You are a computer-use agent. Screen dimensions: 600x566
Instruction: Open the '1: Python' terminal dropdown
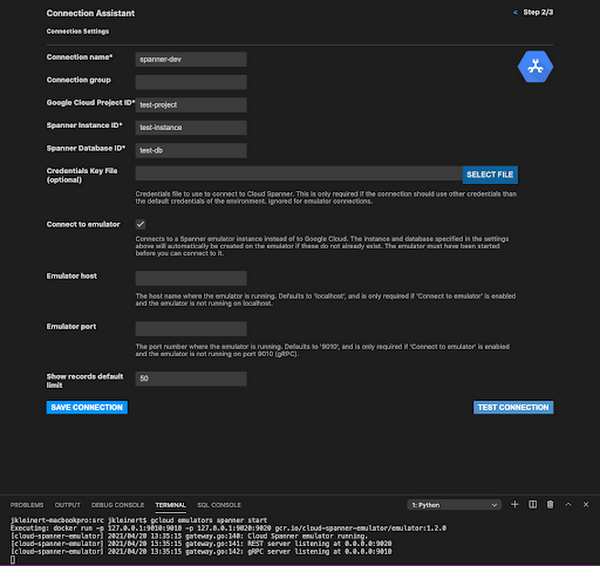point(454,505)
